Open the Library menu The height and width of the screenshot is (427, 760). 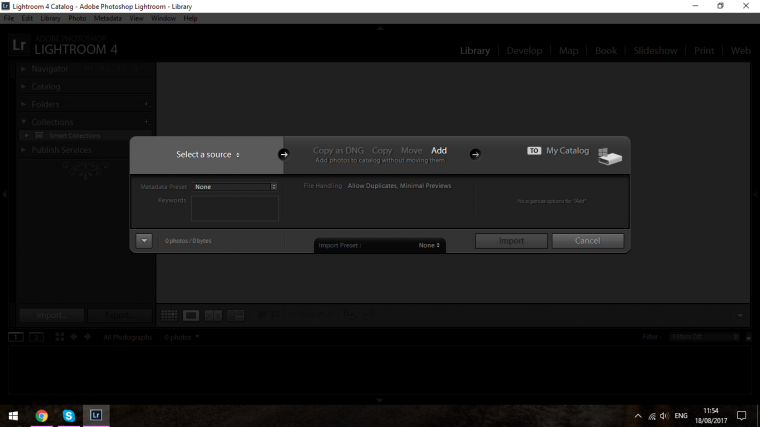click(50, 18)
